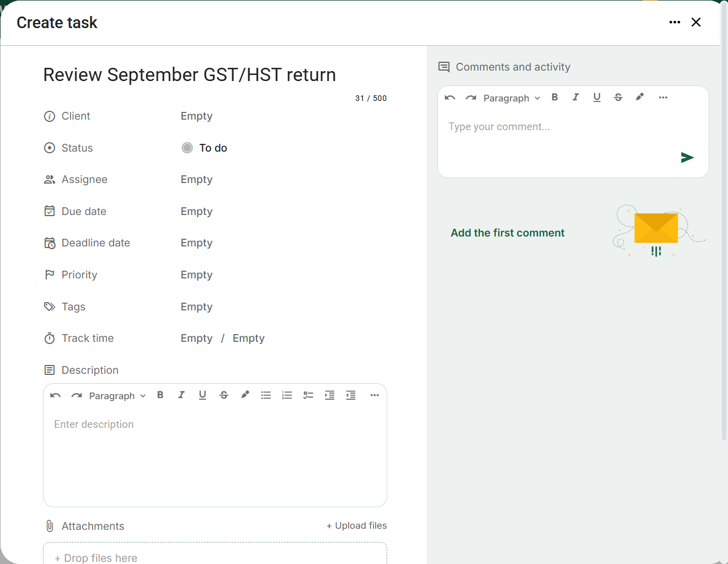This screenshot has height=564, width=728.
Task: Open the task options three-dot menu
Action: point(675,22)
